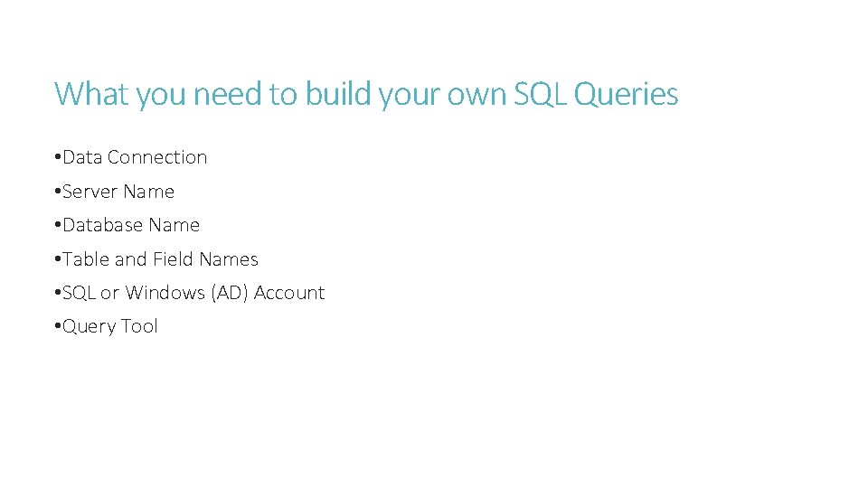Viewport: 868px width, 488px height.
Task: Click the bullet marker before Query Tool
Action: pyautogui.click(x=57, y=327)
